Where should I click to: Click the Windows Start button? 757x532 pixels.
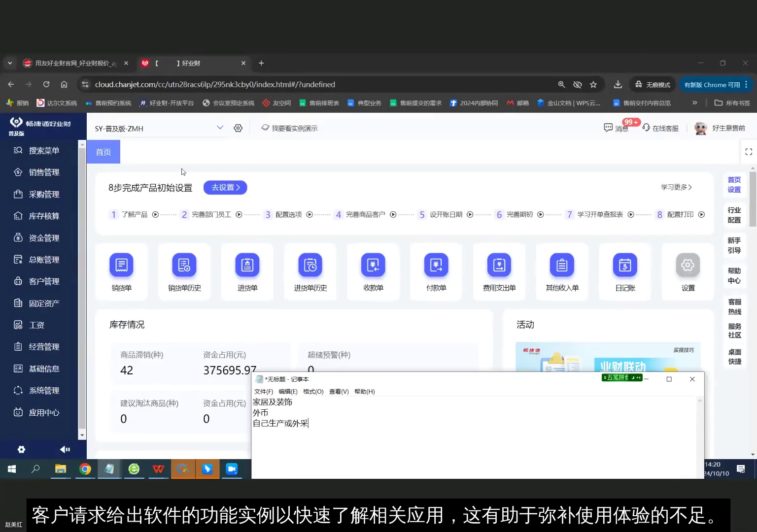12,469
